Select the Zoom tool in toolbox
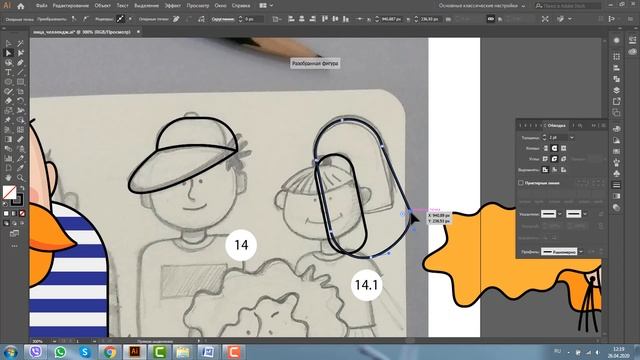640x360 pixels. click(x=20, y=178)
